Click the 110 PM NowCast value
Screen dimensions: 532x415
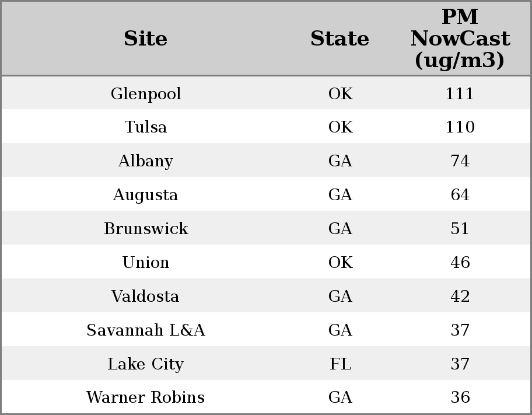[460, 127]
